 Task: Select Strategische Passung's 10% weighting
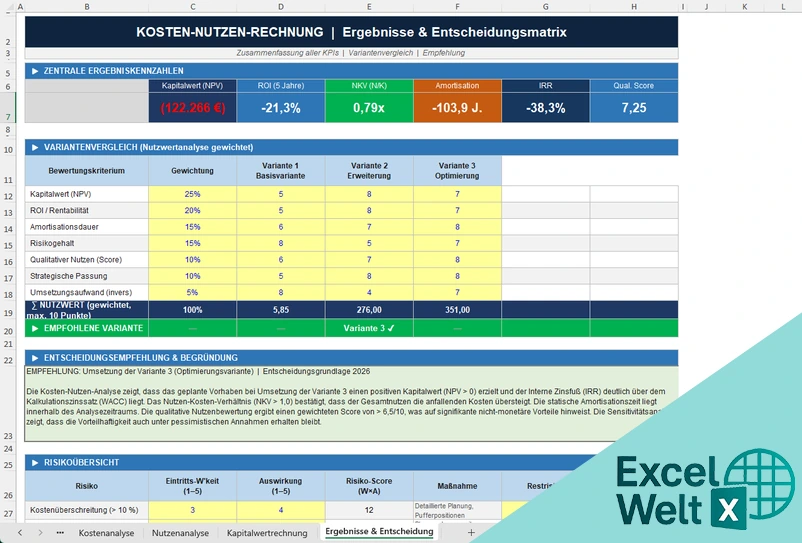[193, 276]
